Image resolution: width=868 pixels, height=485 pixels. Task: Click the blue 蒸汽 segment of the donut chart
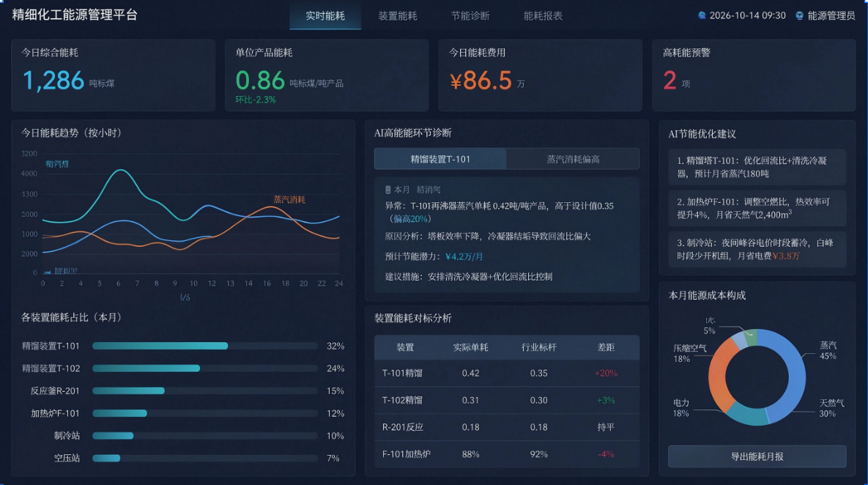(795, 371)
